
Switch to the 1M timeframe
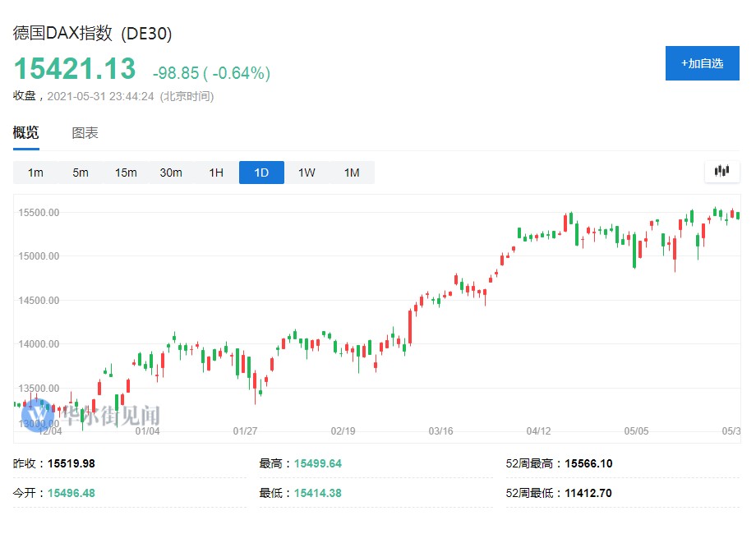(352, 173)
